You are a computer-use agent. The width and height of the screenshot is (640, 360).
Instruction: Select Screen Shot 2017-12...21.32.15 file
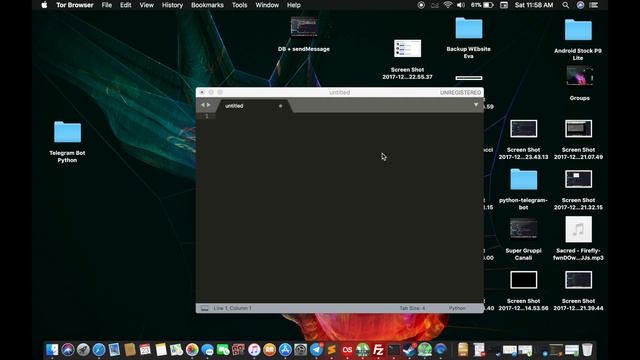[578, 190]
